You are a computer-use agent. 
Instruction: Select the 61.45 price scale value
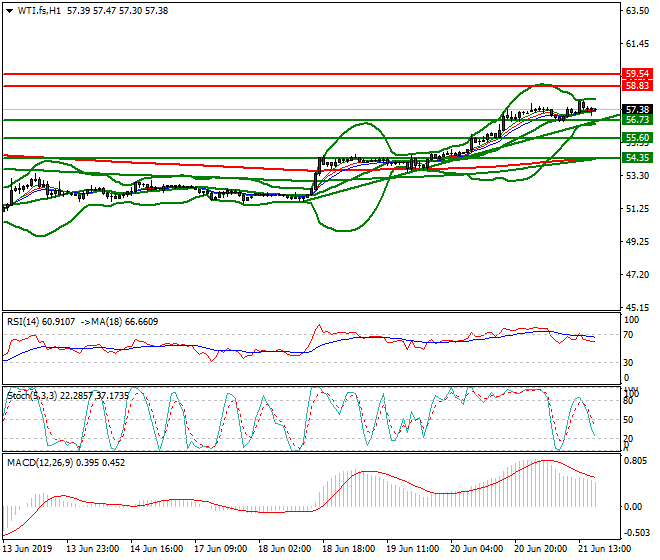click(637, 44)
